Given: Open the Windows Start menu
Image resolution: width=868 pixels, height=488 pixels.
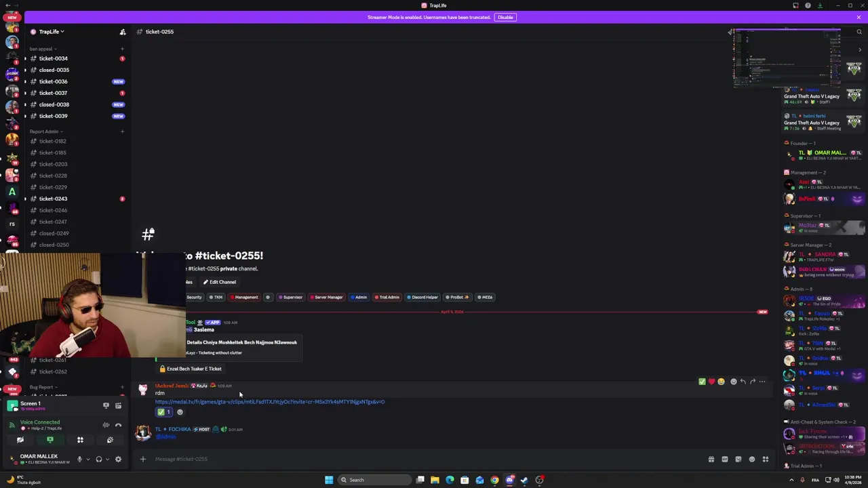Looking at the screenshot, I should (x=329, y=480).
